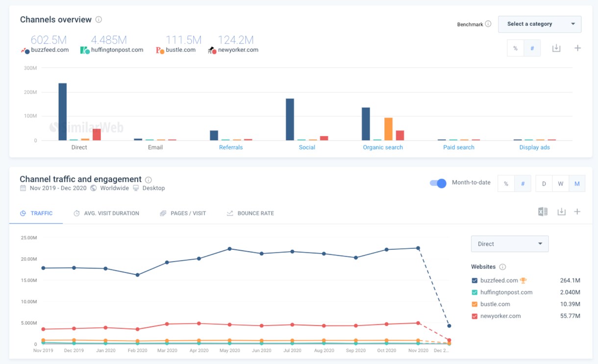
Task: Click the huffingtonpost.com site favicon
Action: coord(85,50)
